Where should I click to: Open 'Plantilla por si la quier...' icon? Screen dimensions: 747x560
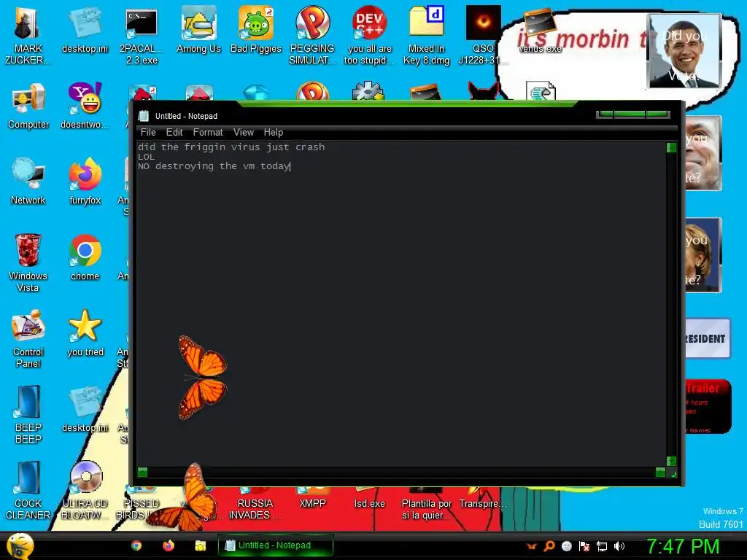click(426, 505)
